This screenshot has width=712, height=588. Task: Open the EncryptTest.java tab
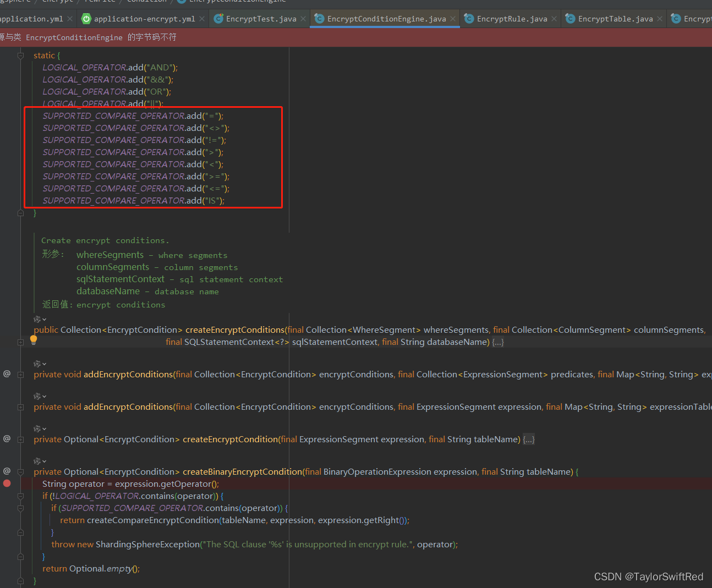tap(261, 19)
